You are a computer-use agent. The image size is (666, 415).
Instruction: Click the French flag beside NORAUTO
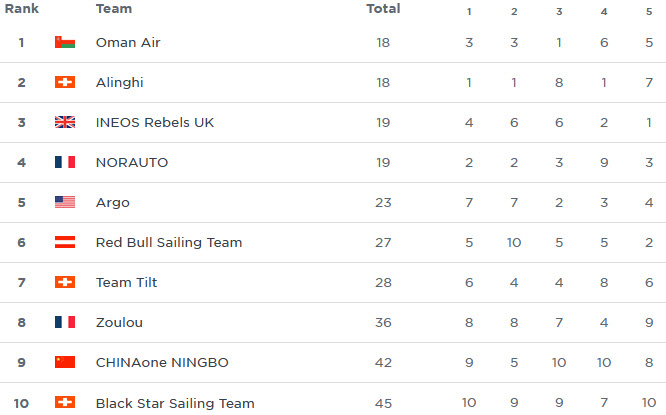pyautogui.click(x=65, y=162)
